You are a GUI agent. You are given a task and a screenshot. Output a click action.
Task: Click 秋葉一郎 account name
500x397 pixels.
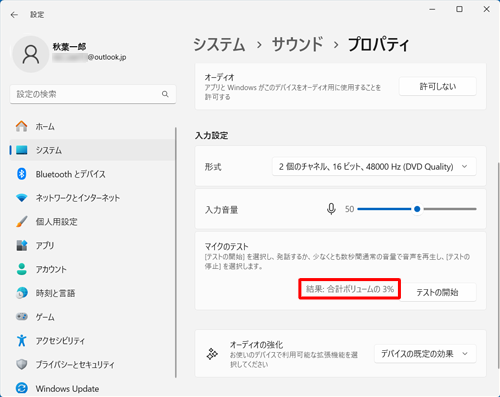click(x=69, y=47)
